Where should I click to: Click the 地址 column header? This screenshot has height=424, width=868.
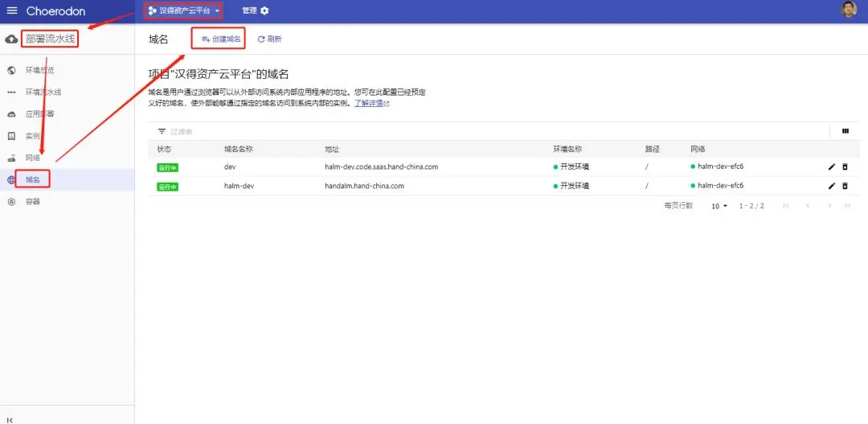(x=332, y=150)
